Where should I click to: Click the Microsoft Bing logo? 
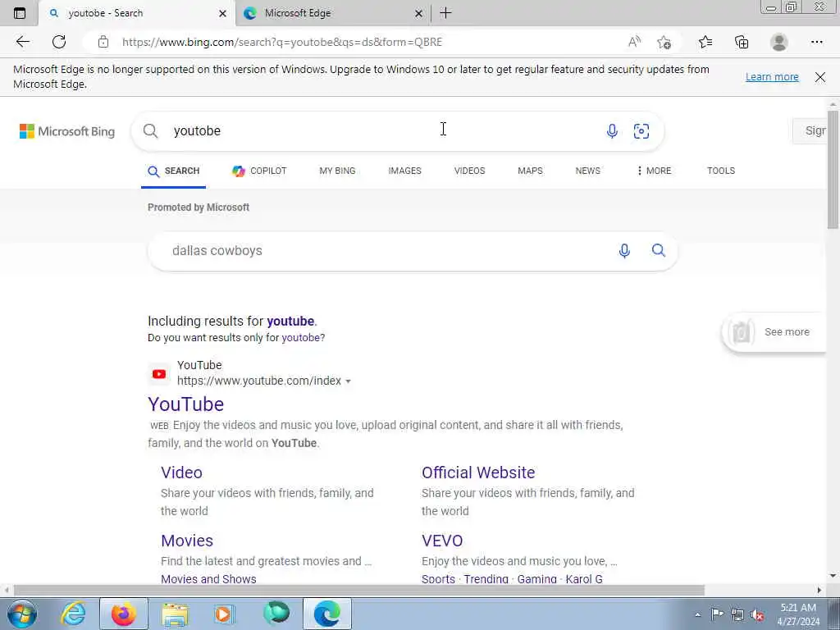(67, 131)
